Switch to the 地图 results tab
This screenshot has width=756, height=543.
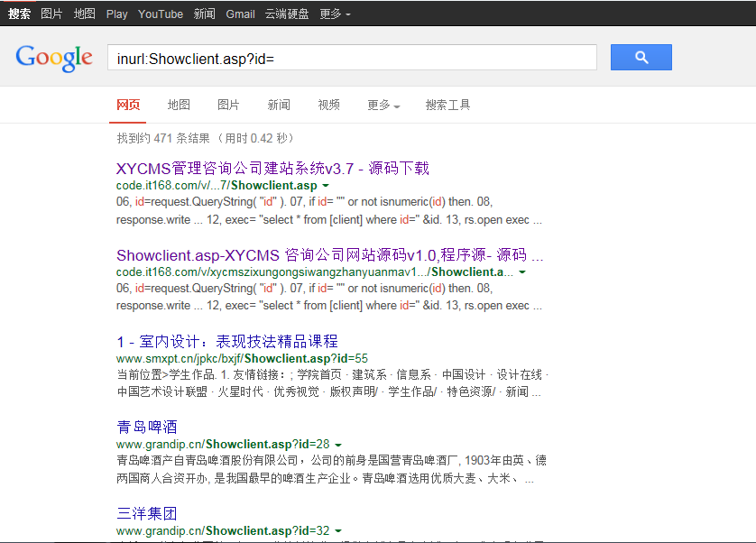point(179,105)
